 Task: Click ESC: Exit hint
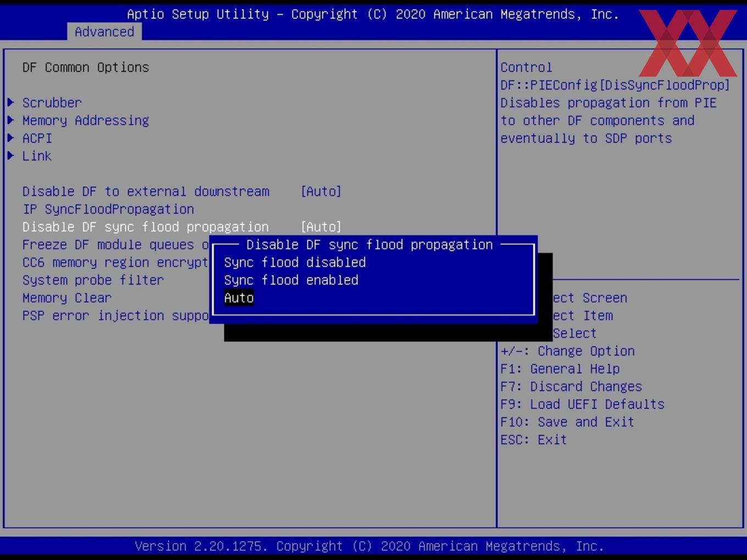pos(533,440)
